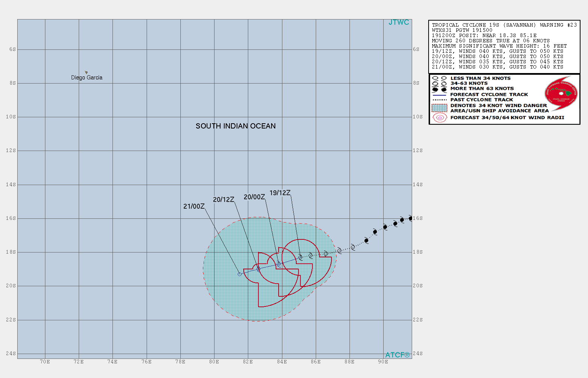Click the '84E' longitude axis label
This screenshot has width=588, height=378.
tap(282, 362)
